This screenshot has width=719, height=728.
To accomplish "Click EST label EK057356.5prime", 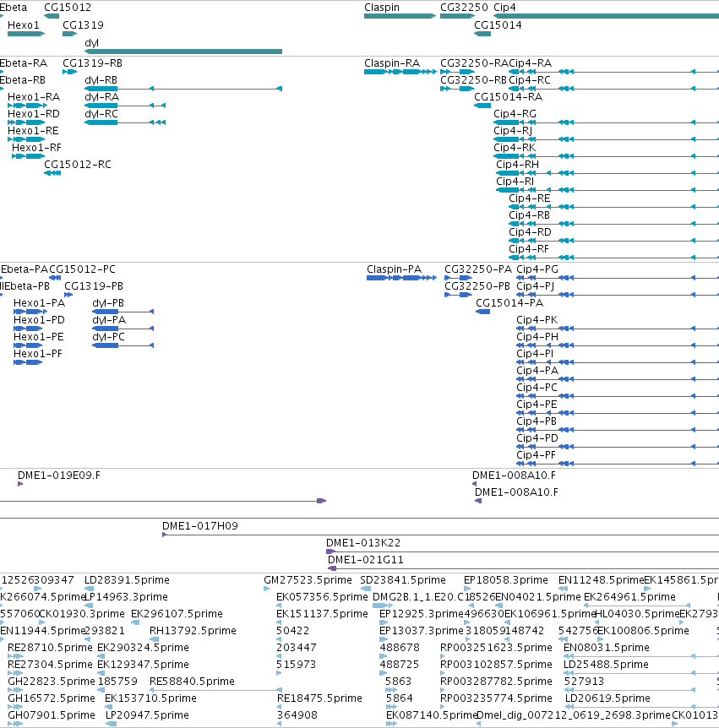I will tap(323, 596).
